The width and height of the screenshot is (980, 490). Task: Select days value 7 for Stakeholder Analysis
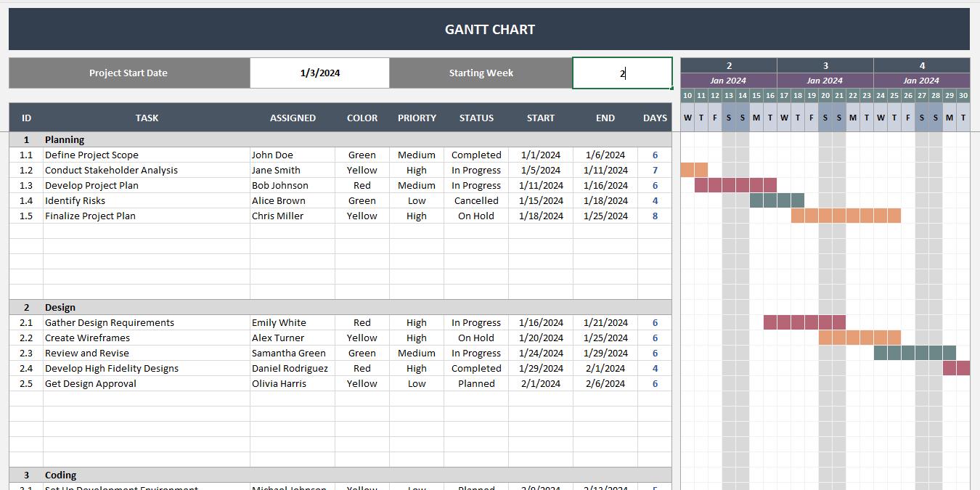point(655,170)
